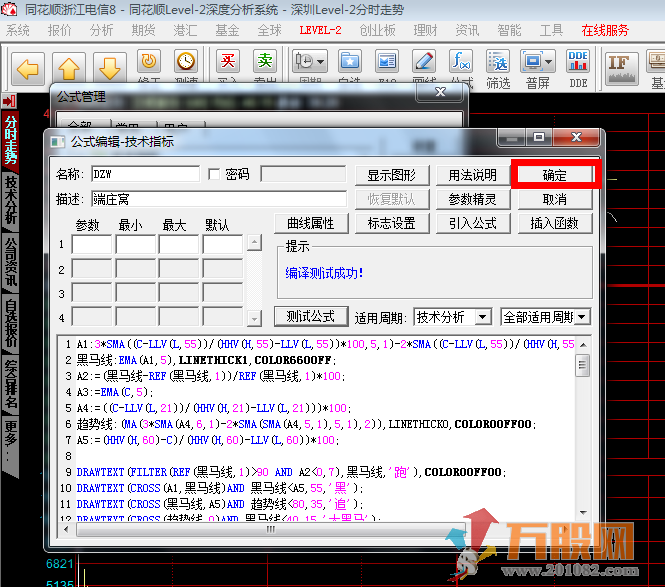Click the 卖出 sell icon
Image resolution: width=665 pixels, height=587 pixels.
click(265, 63)
